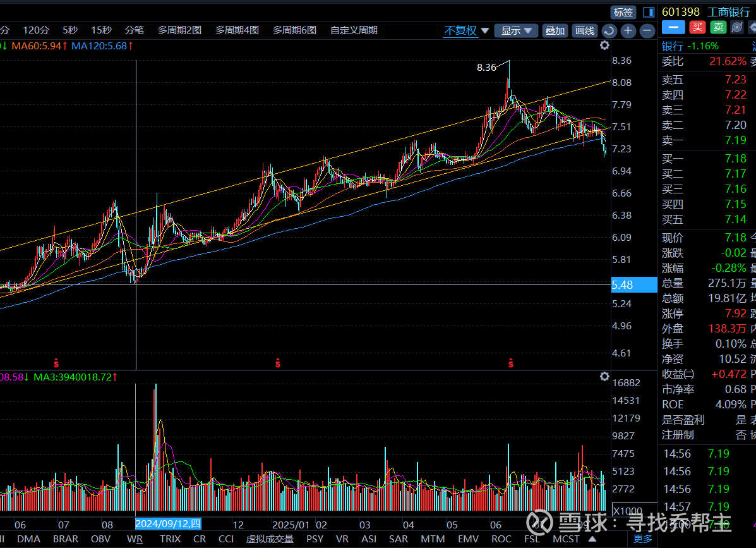The image size is (756, 548).
Task: Select the PSY indicator
Action: (x=315, y=539)
